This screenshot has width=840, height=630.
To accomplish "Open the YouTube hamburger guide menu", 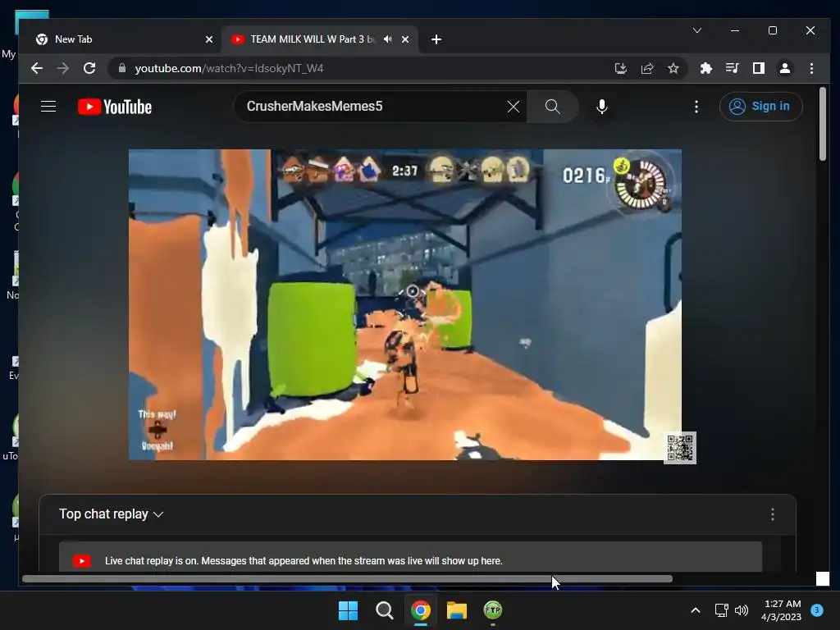I will (48, 107).
